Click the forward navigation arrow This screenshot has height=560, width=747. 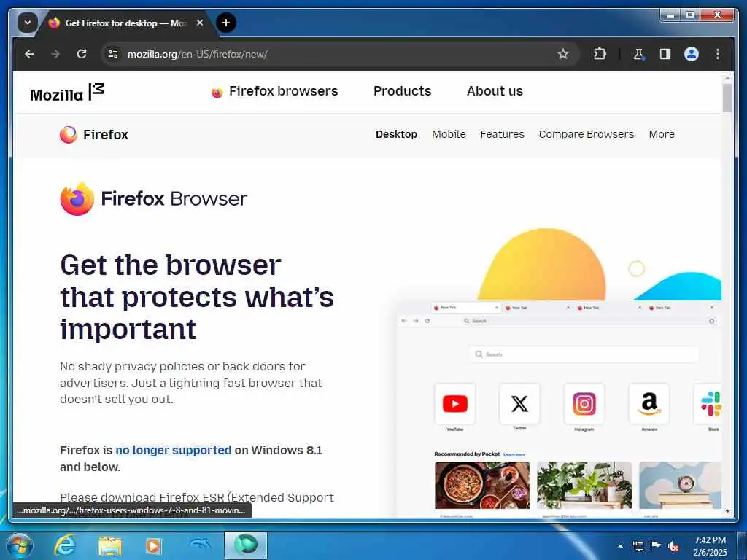tap(55, 54)
